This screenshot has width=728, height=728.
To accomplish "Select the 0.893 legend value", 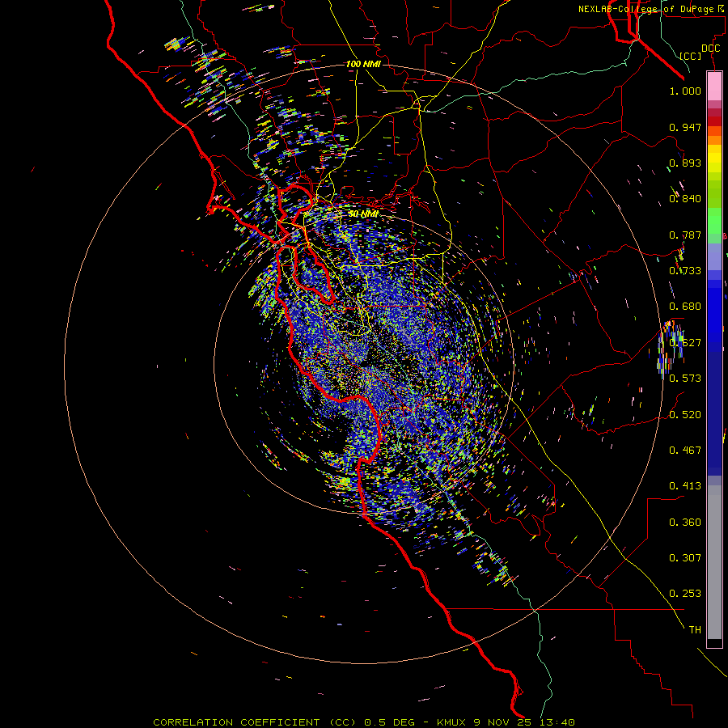I will 685,163.
